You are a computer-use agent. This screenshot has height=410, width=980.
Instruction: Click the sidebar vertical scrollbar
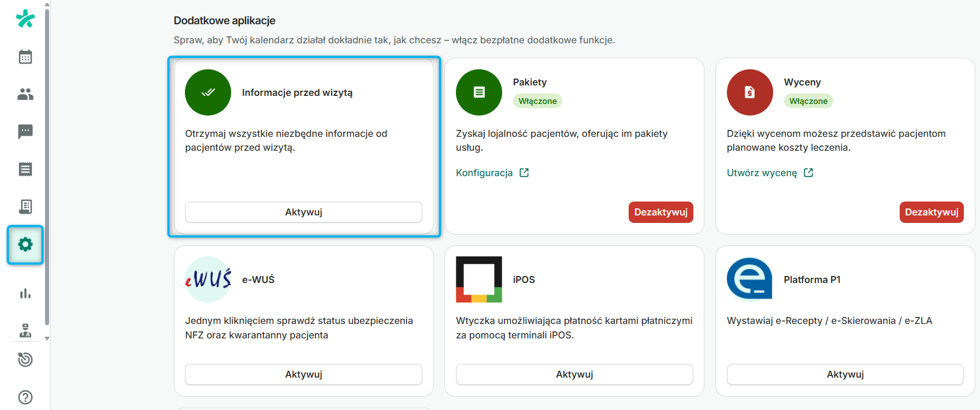(x=47, y=167)
